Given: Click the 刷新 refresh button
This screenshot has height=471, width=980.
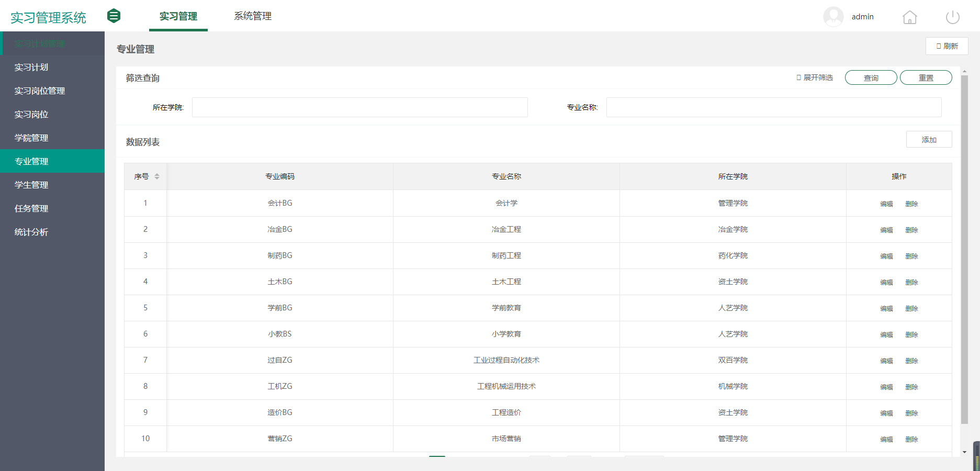Looking at the screenshot, I should click(947, 46).
